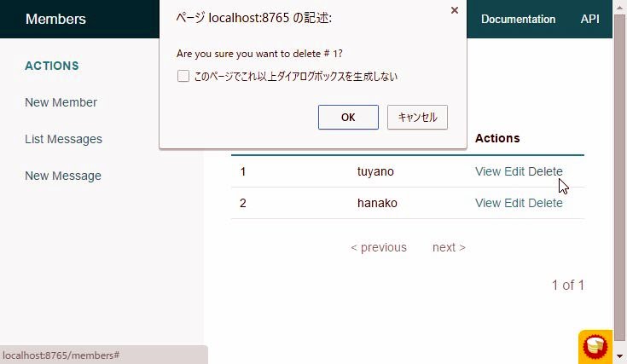The image size is (627, 364).
Task: Open the List Messages link
Action: pos(63,139)
